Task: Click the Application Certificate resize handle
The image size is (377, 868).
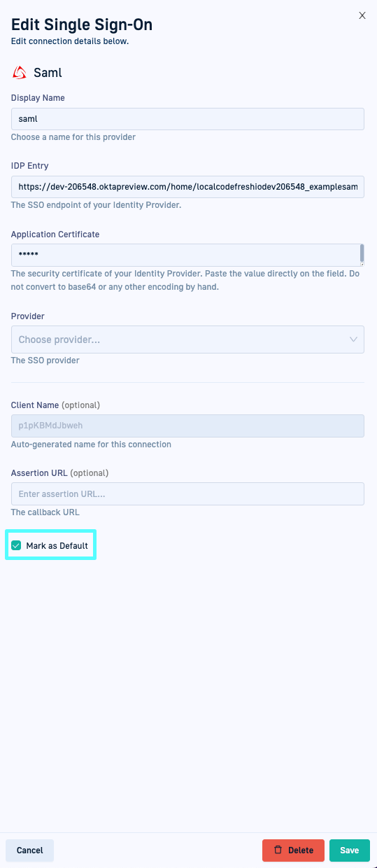Action: click(362, 263)
